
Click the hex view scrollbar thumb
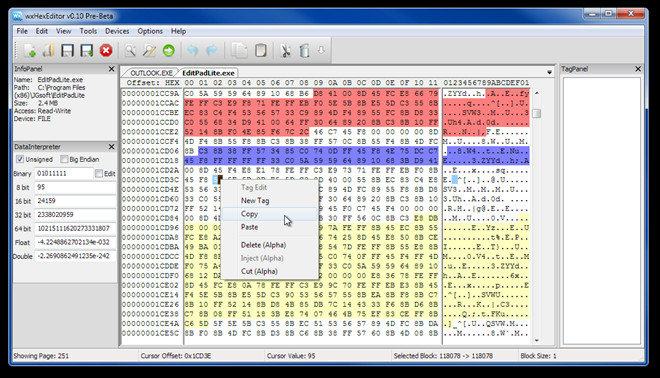537,113
